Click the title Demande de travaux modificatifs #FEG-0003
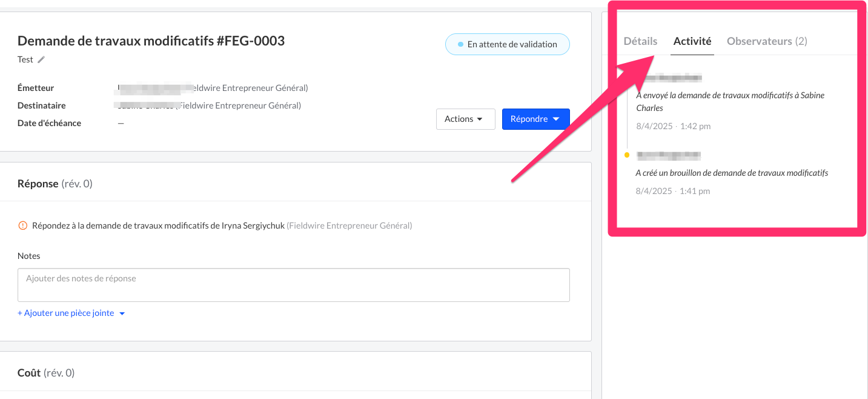868x399 pixels. pyautogui.click(x=151, y=41)
